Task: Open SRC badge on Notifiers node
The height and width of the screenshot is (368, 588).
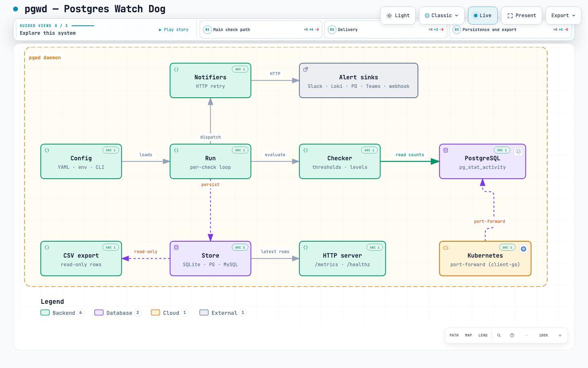Action: [x=240, y=70]
